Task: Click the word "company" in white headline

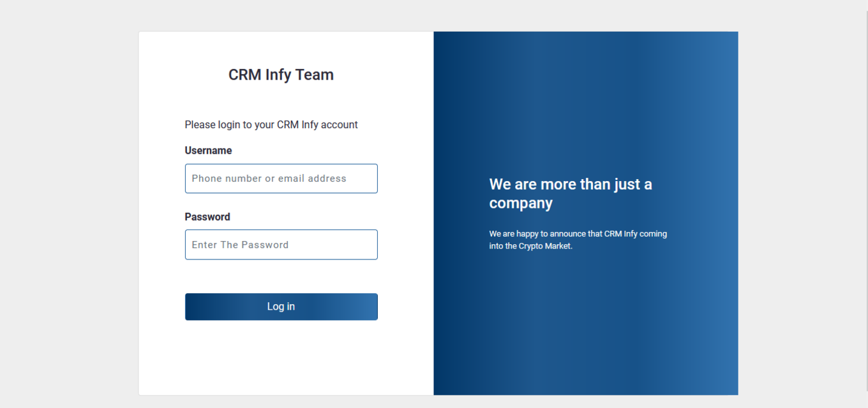Action: click(x=521, y=203)
